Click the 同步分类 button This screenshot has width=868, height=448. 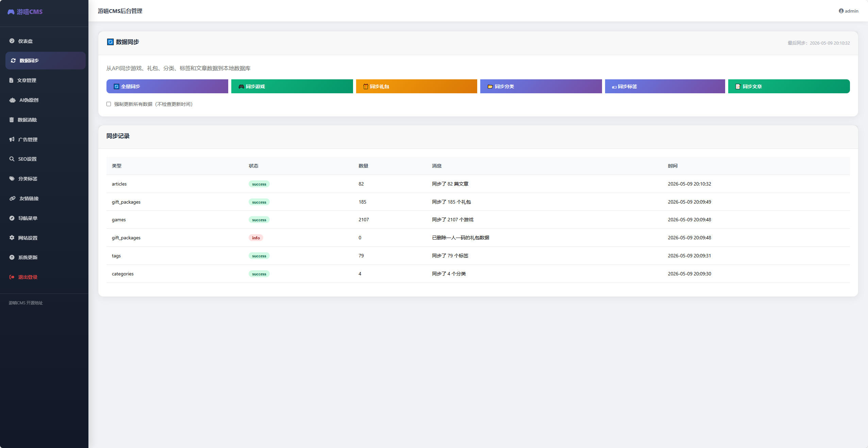(541, 86)
